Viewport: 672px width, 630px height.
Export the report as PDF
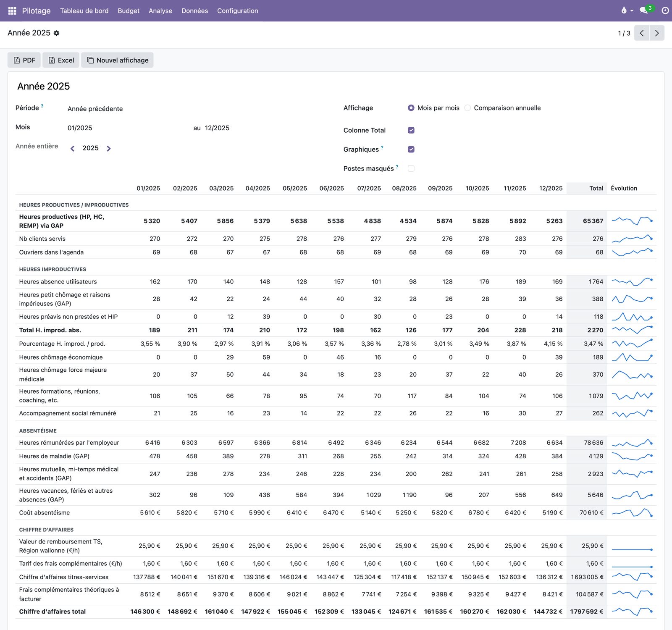pyautogui.click(x=24, y=60)
